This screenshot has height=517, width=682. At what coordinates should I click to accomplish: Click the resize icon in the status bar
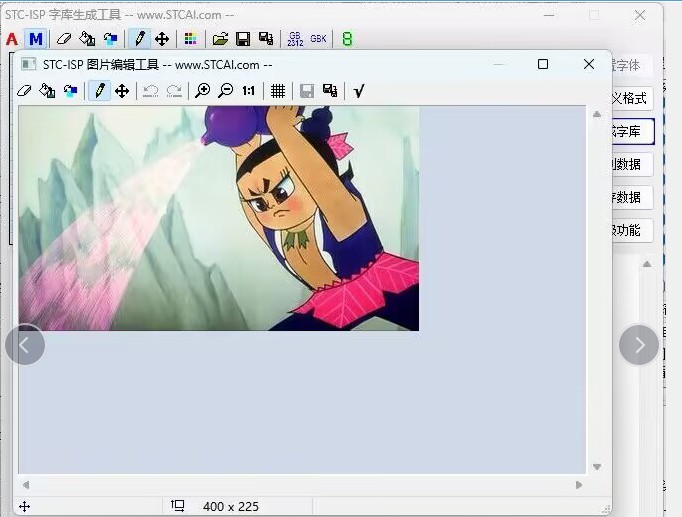(x=177, y=506)
